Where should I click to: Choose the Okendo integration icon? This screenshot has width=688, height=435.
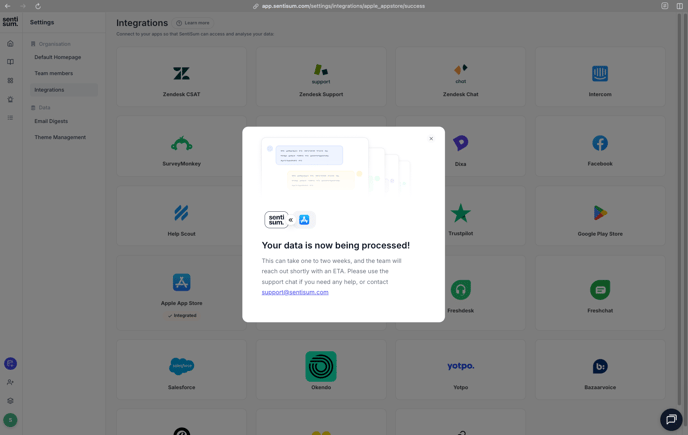coord(321,366)
